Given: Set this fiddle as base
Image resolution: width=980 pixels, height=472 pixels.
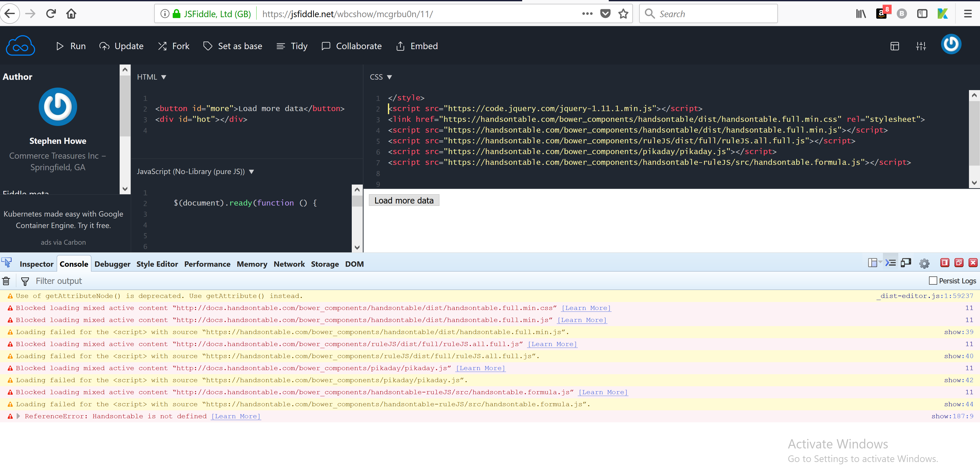Looking at the screenshot, I should (x=233, y=46).
